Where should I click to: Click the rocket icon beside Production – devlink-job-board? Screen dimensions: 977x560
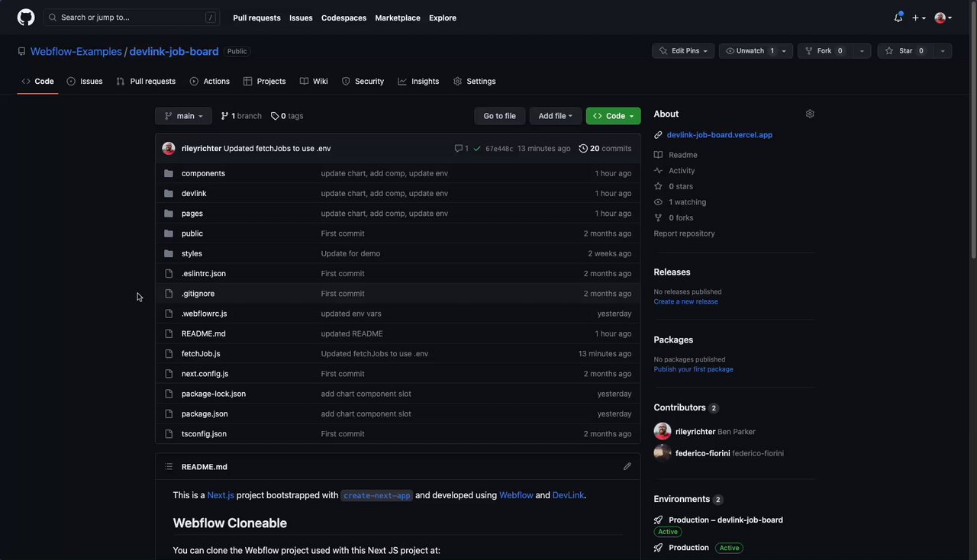pos(658,520)
